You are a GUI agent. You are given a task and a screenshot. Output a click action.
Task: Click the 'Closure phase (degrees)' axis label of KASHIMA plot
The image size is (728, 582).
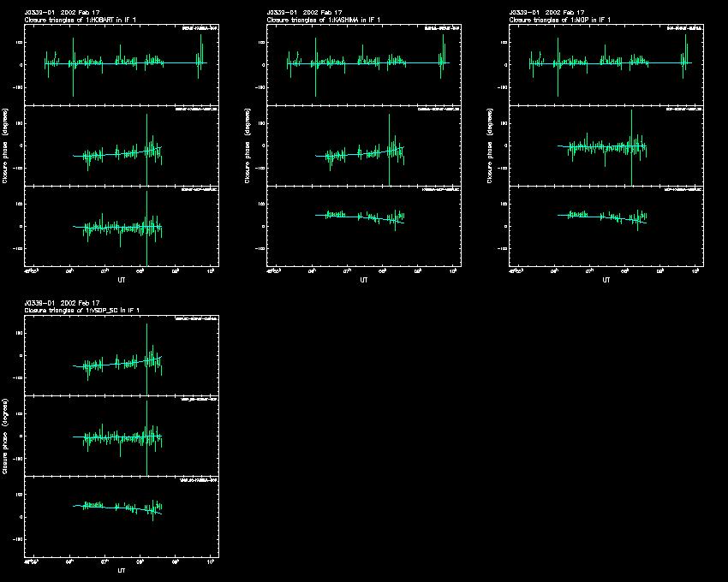pos(248,145)
